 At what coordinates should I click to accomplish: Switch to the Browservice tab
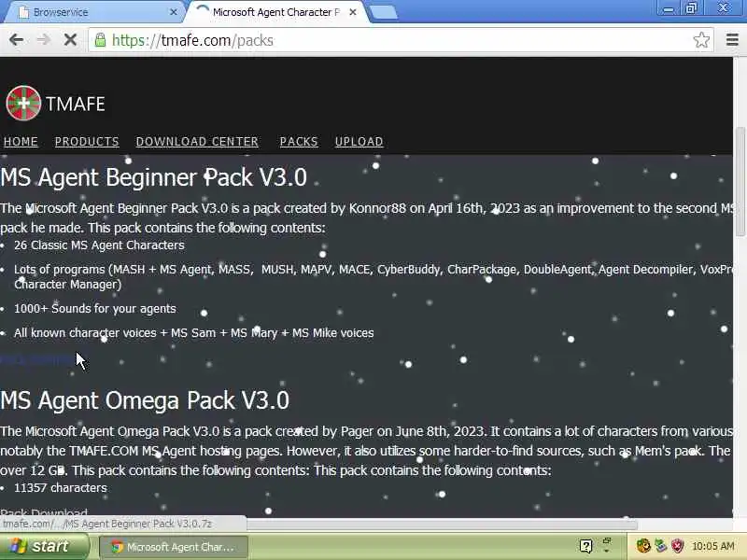pos(92,12)
